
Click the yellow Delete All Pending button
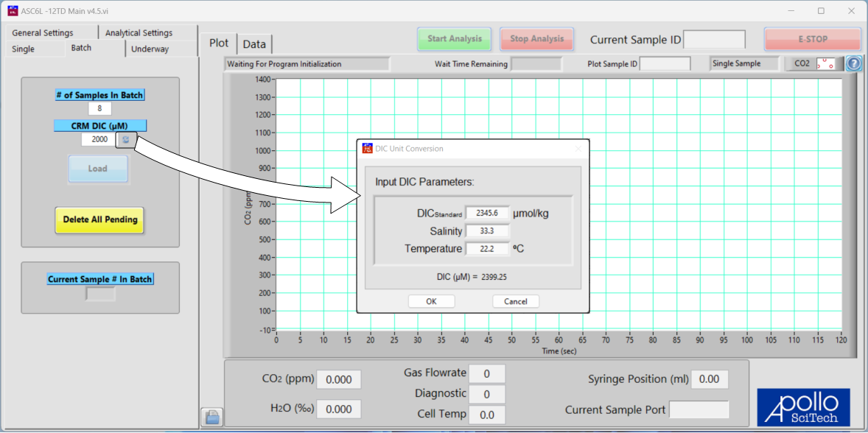(x=99, y=219)
